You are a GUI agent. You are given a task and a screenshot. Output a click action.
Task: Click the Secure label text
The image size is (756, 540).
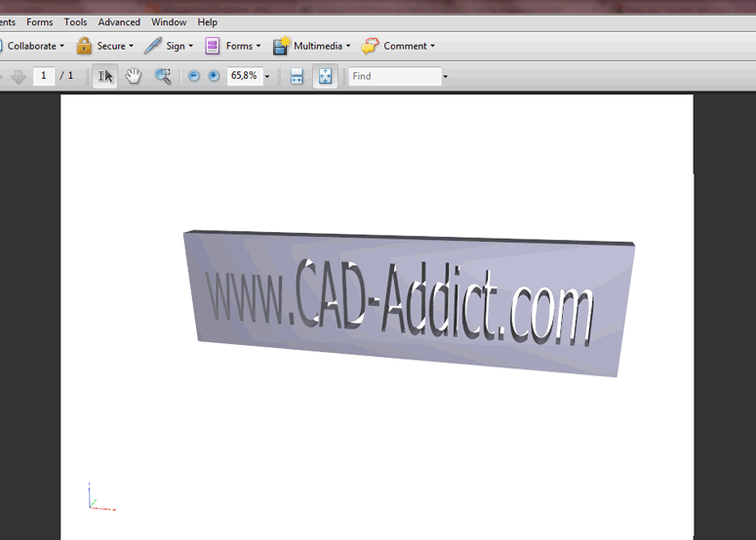111,46
